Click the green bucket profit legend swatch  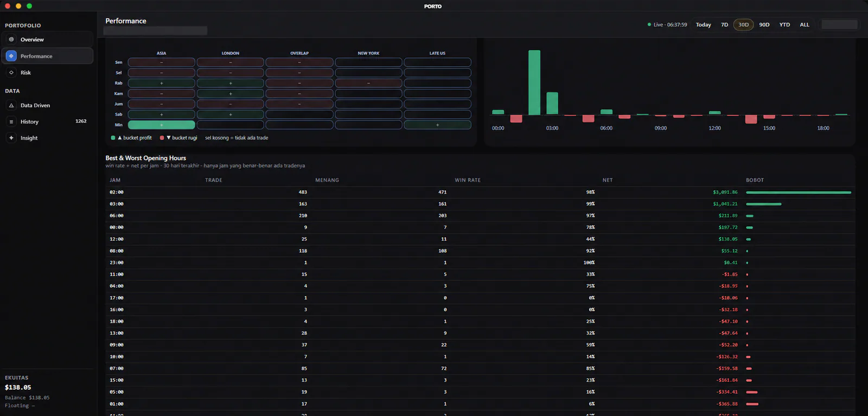pyautogui.click(x=113, y=138)
